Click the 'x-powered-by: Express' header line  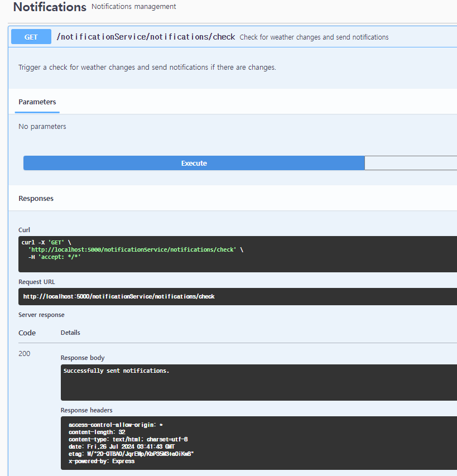(x=102, y=461)
